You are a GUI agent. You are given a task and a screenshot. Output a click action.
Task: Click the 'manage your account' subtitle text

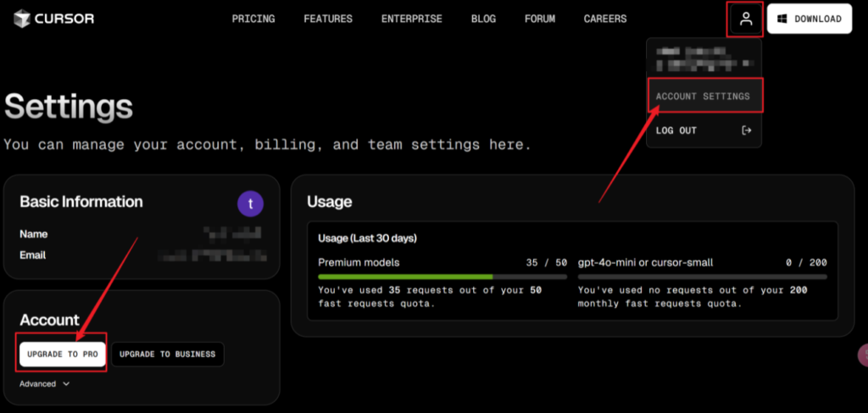[267, 145]
